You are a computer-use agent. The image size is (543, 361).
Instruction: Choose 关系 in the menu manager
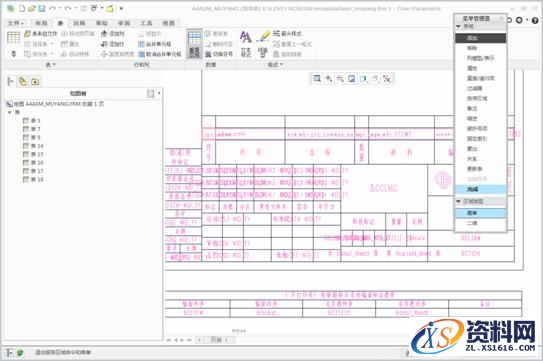coord(480,159)
